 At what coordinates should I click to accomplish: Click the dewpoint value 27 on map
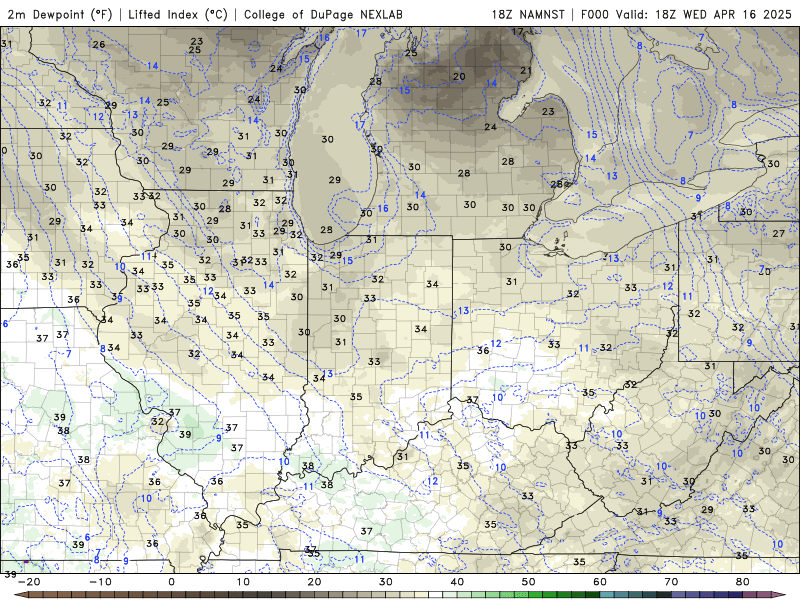pyautogui.click(x=779, y=233)
